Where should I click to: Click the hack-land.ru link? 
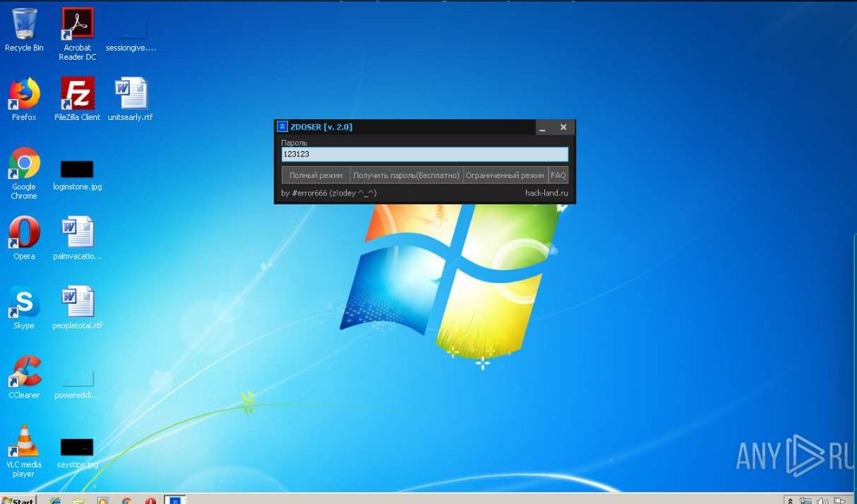point(547,193)
